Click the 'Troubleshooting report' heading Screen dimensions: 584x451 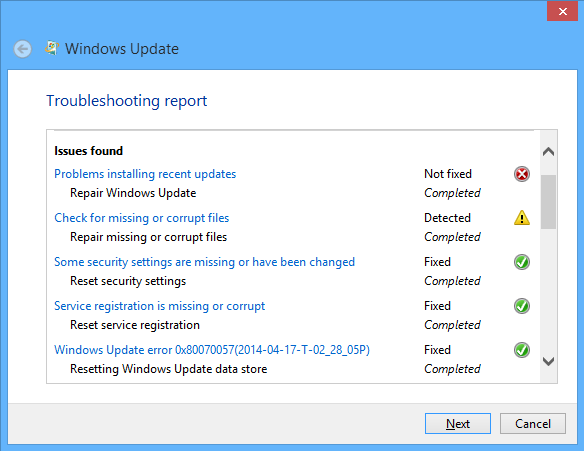pos(127,101)
